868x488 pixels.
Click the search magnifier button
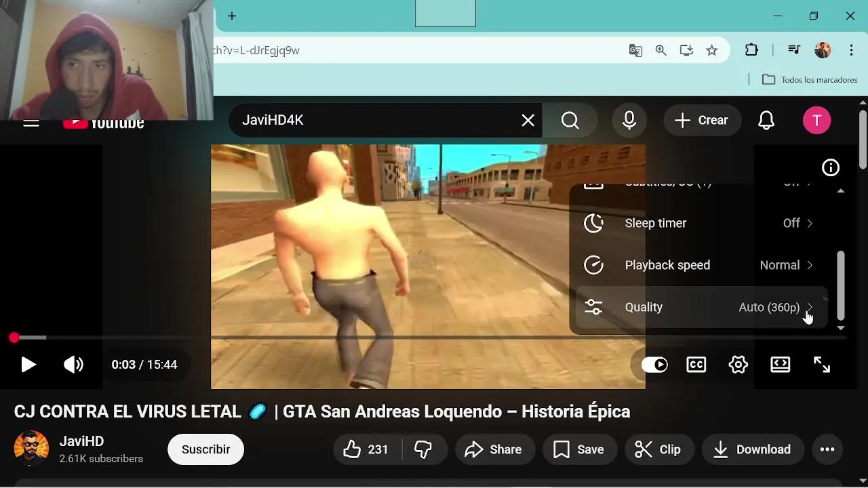click(x=570, y=121)
